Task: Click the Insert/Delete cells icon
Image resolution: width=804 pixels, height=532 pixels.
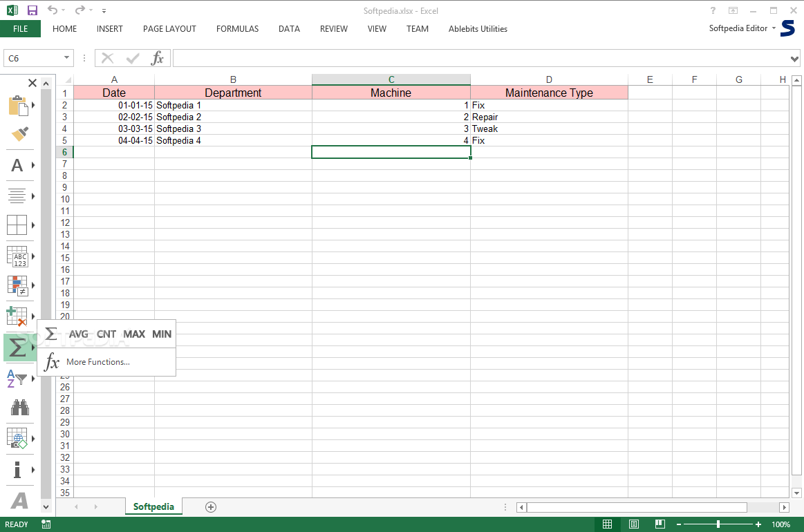Action: click(17, 316)
